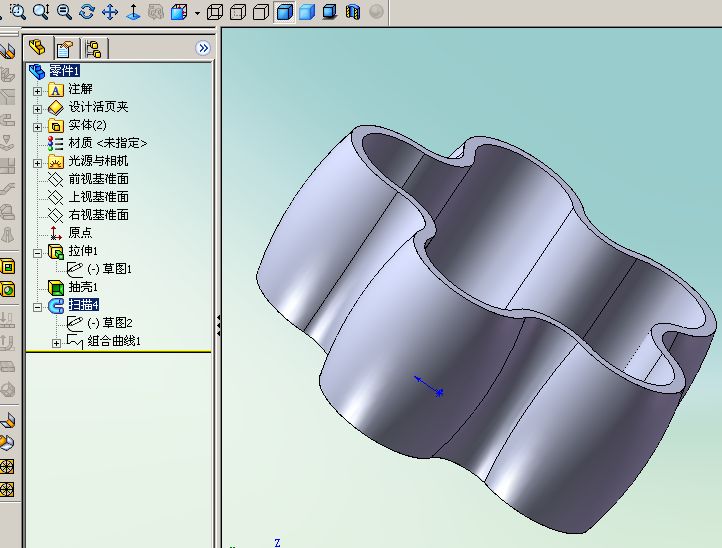Click the 右视基准面 plane icon
Screen dimensions: 722x548
pyautogui.click(x=56, y=215)
